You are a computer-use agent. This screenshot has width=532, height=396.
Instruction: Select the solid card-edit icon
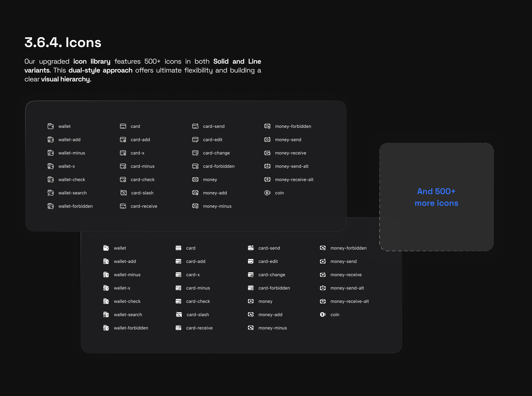tap(250, 261)
